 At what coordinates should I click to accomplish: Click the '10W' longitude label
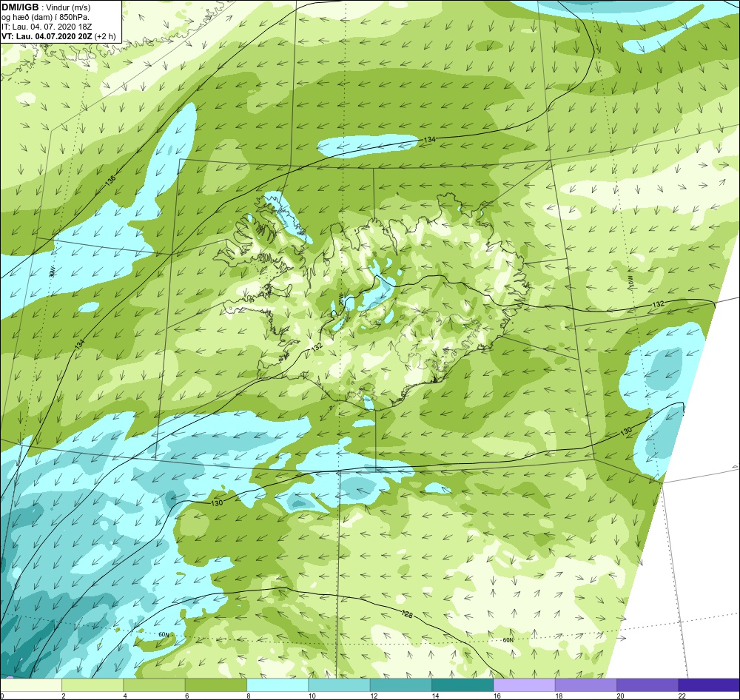point(630,281)
